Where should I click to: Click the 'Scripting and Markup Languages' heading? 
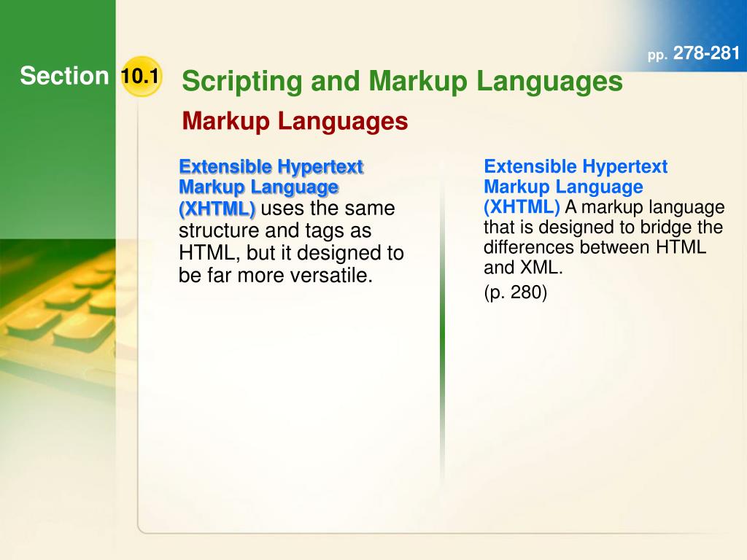click(402, 81)
